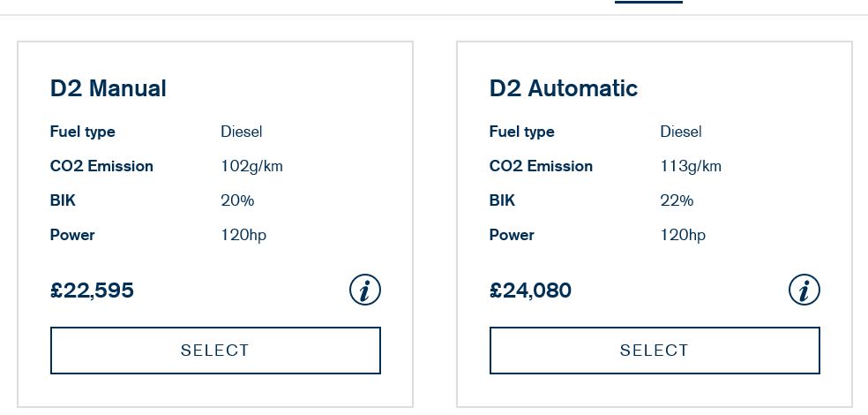868x415 pixels.
Task: Click the 20% BIK value
Action: tap(237, 200)
